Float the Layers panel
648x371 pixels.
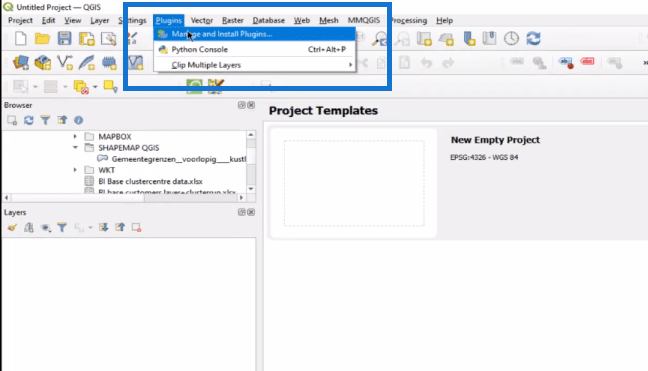(x=242, y=212)
